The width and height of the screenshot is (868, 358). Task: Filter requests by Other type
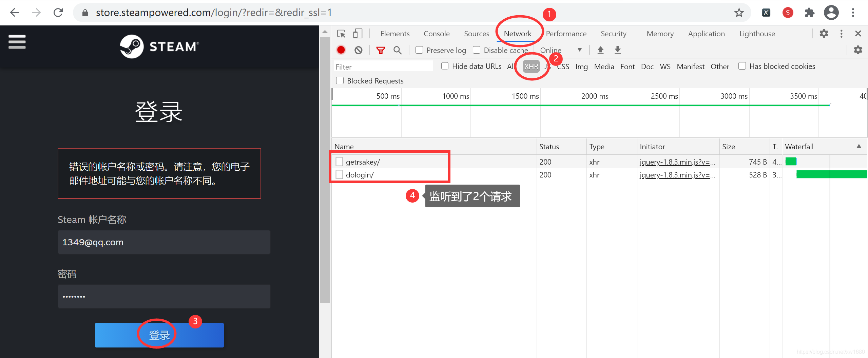pos(720,67)
